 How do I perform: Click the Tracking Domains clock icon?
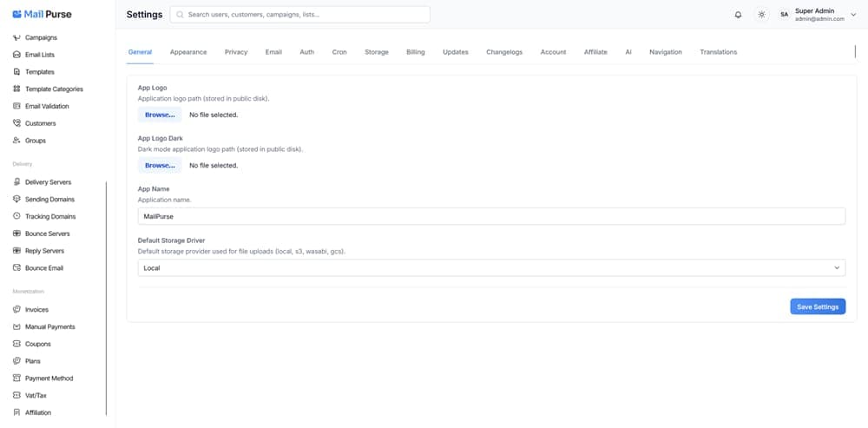pyautogui.click(x=16, y=216)
